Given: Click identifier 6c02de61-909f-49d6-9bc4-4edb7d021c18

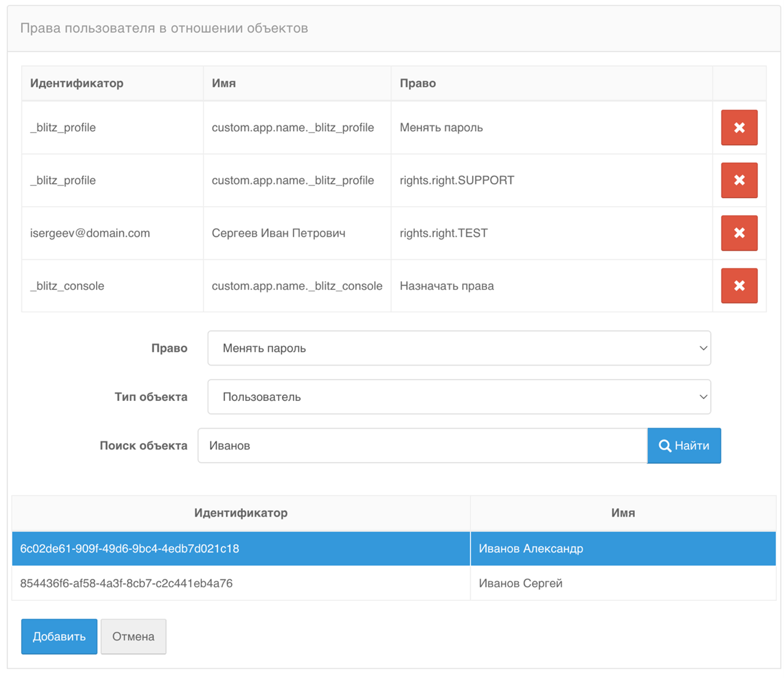Looking at the screenshot, I should 130,549.
